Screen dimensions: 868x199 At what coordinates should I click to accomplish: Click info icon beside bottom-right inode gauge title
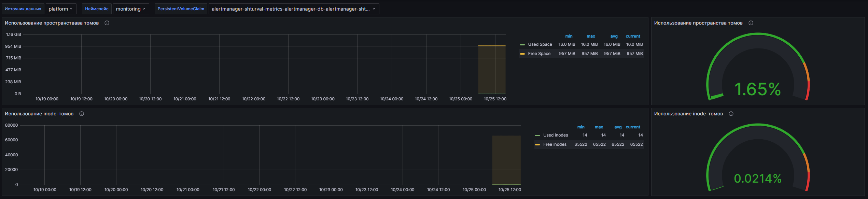pos(731,114)
